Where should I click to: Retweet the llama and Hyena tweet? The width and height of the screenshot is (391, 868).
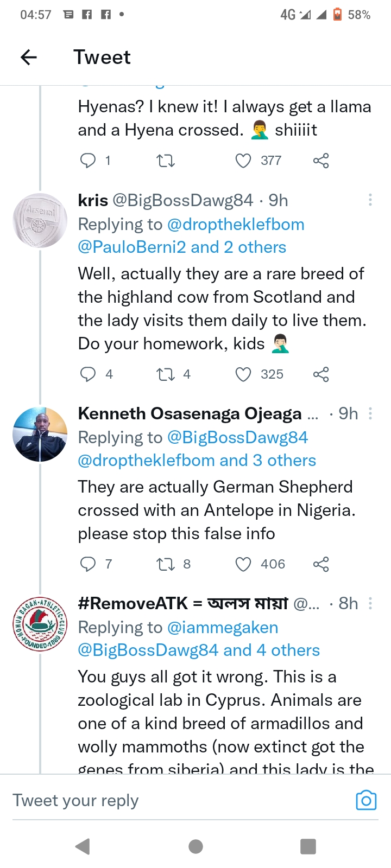165,161
